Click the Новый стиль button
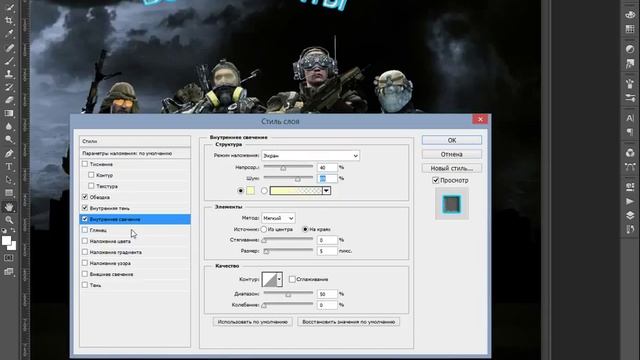The image size is (640, 360). tap(452, 168)
